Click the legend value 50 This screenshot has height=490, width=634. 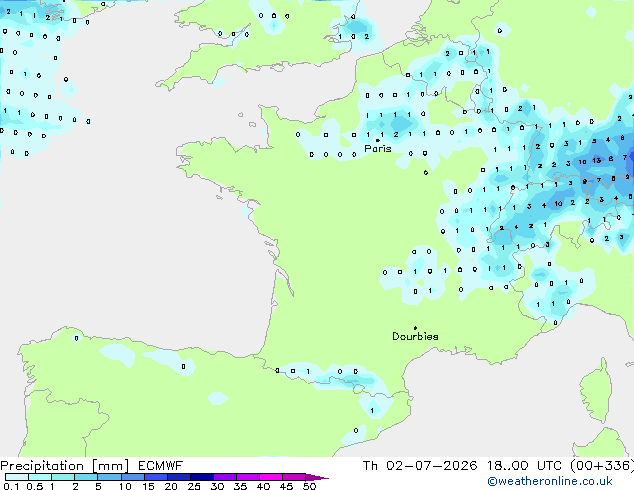pyautogui.click(x=309, y=486)
